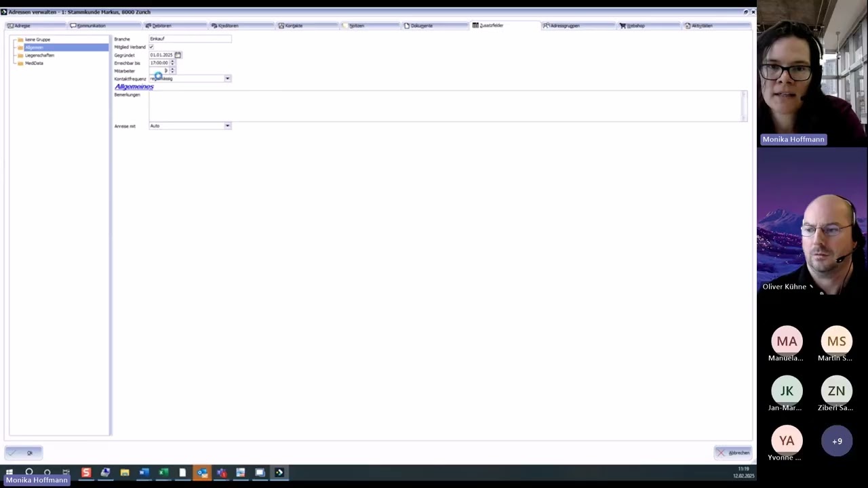This screenshot has width=868, height=488.
Task: Open Task View on the taskbar
Action: coord(66,472)
